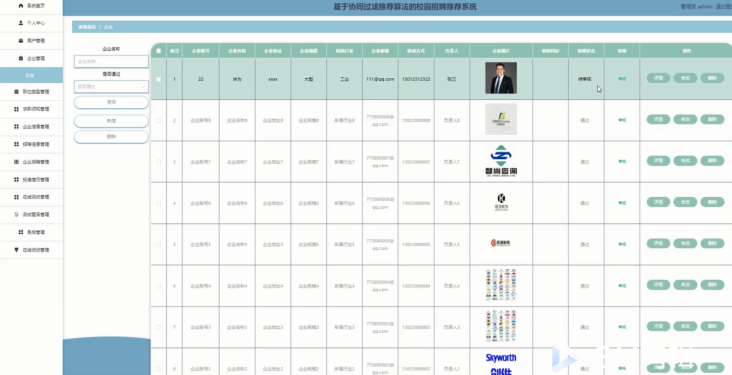The height and width of the screenshot is (375, 732).
Task: Go to 系统首页 via the breadcrumb
Action: tap(87, 27)
